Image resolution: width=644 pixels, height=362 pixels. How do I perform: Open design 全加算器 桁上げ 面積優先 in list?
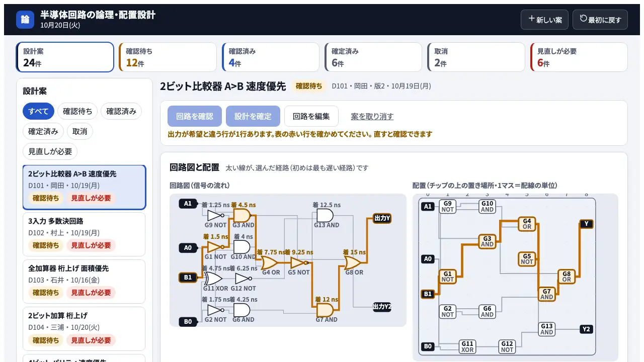84,282
